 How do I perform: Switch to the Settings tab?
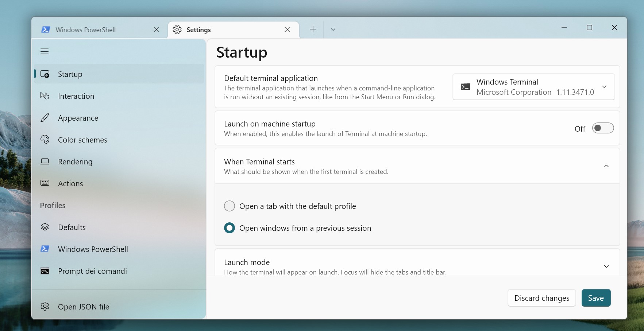(x=234, y=30)
